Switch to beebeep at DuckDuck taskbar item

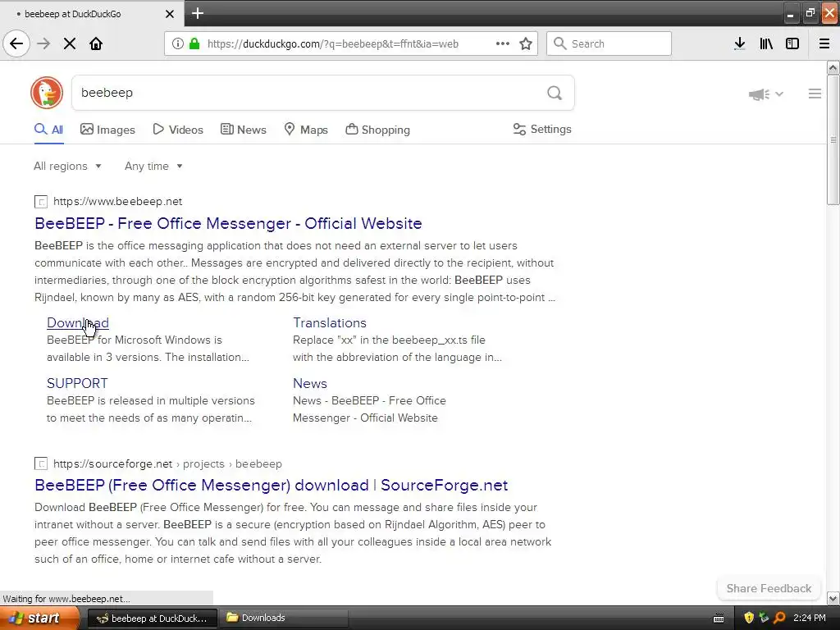pos(152,619)
